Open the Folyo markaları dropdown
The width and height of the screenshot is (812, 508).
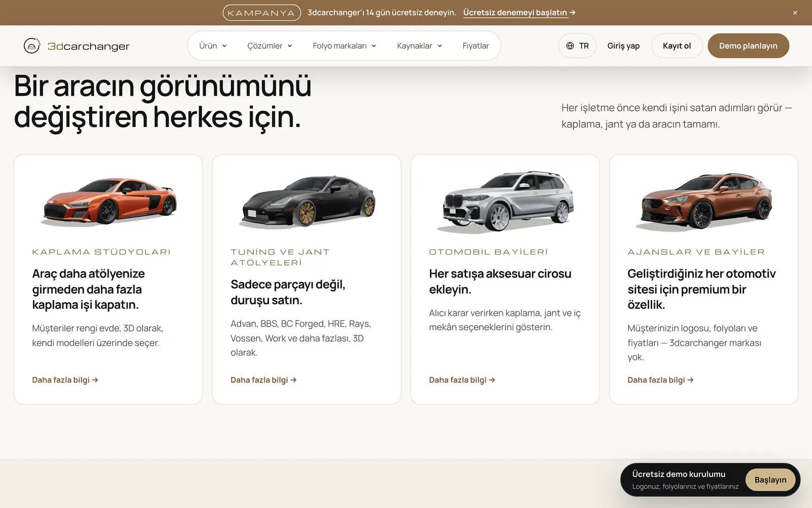[344, 46]
